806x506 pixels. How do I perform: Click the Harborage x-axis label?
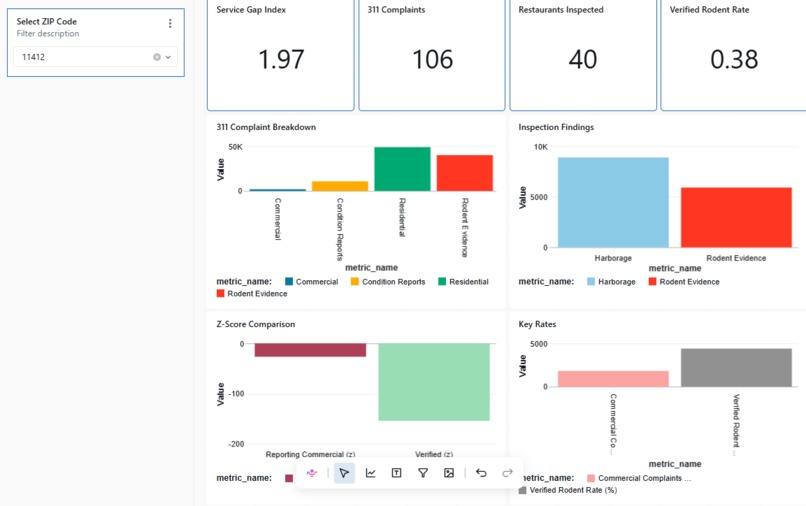point(613,258)
